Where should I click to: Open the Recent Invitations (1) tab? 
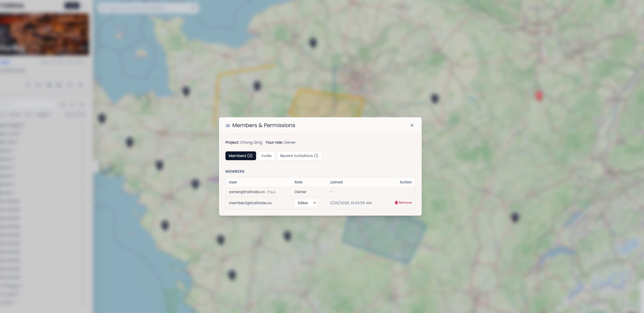click(299, 156)
